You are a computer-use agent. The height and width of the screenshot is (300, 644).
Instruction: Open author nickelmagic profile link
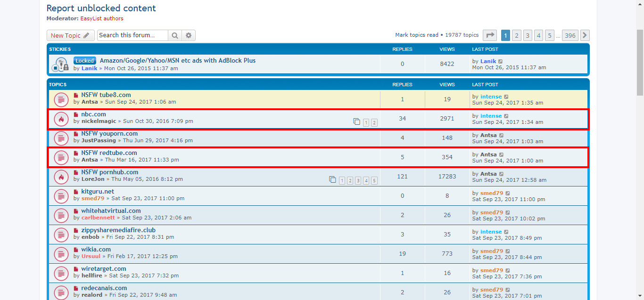point(99,121)
